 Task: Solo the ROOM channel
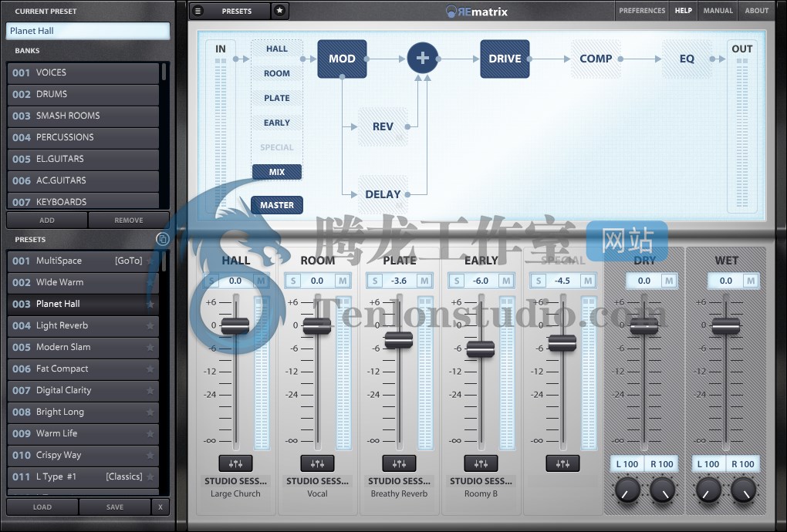293,281
